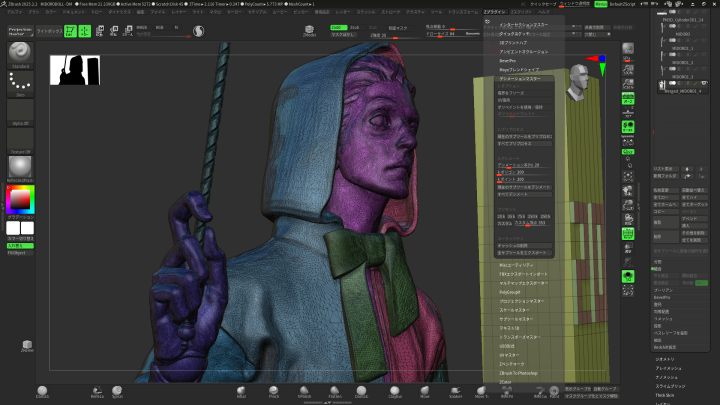Toggle Keep UVs option in Decimation Master
Image resolution: width=720 pixels, height=405 pixels.
(x=524, y=100)
